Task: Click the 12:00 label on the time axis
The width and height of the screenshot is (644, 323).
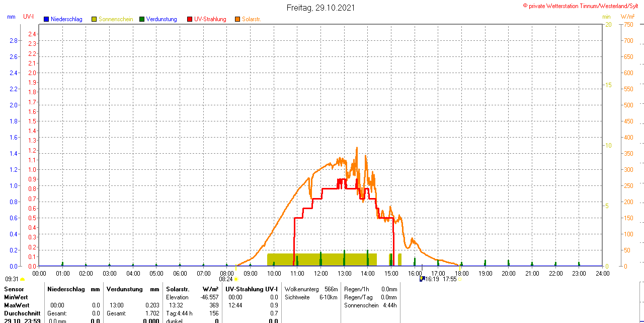Action: (x=320, y=274)
